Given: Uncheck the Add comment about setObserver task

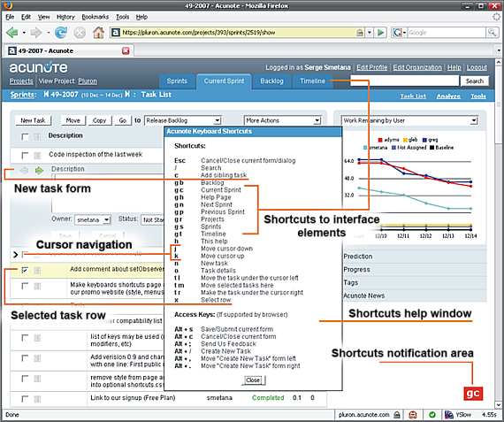Looking at the screenshot, I should click(25, 270).
